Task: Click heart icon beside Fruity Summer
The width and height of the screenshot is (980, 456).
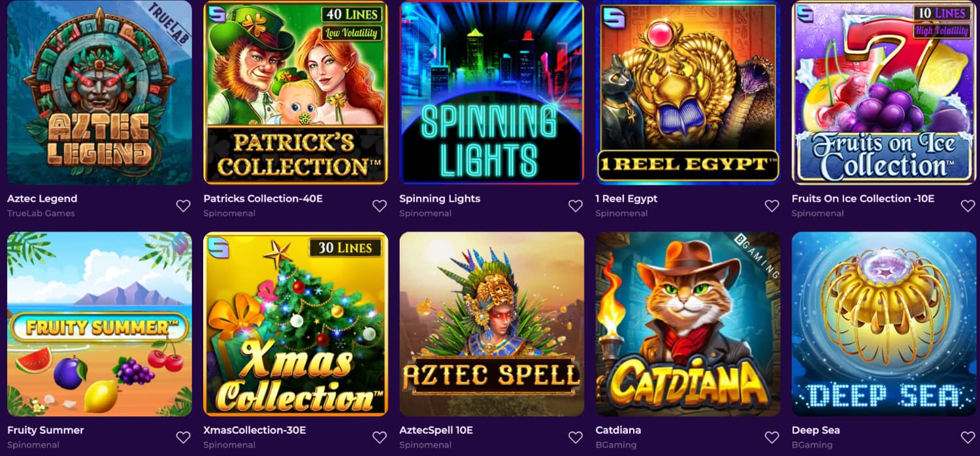Action: tap(183, 438)
